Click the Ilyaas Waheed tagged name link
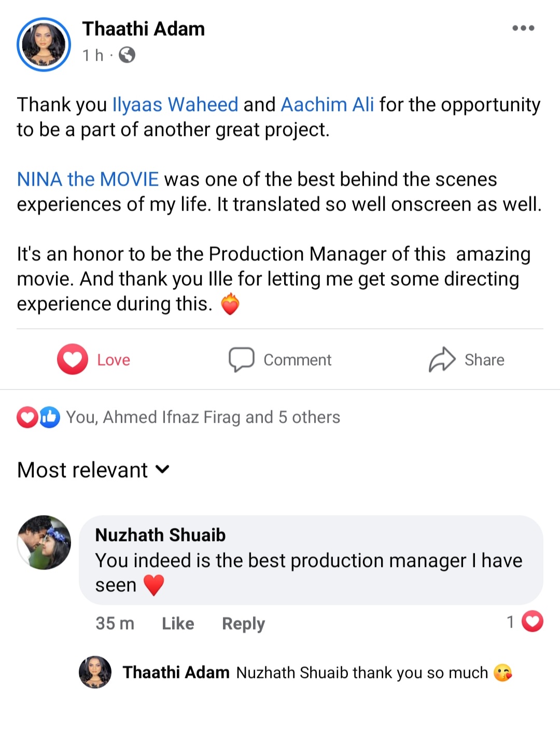560x734 pixels. pyautogui.click(x=175, y=105)
